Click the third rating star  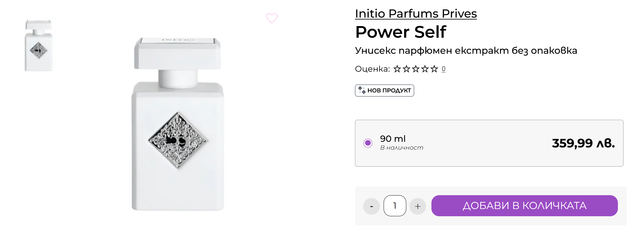416,69
